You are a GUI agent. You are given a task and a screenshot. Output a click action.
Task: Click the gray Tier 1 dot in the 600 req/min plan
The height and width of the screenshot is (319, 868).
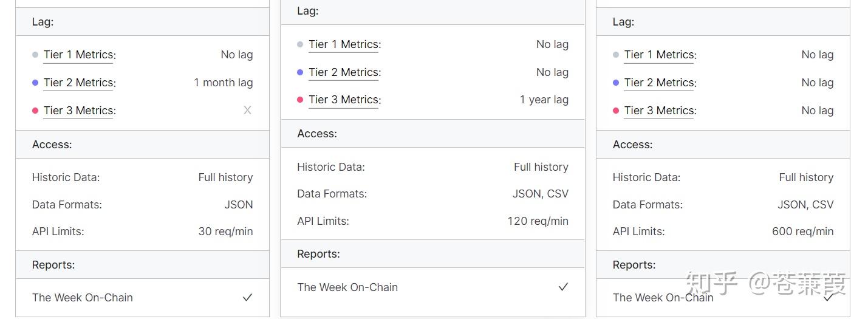coord(616,55)
